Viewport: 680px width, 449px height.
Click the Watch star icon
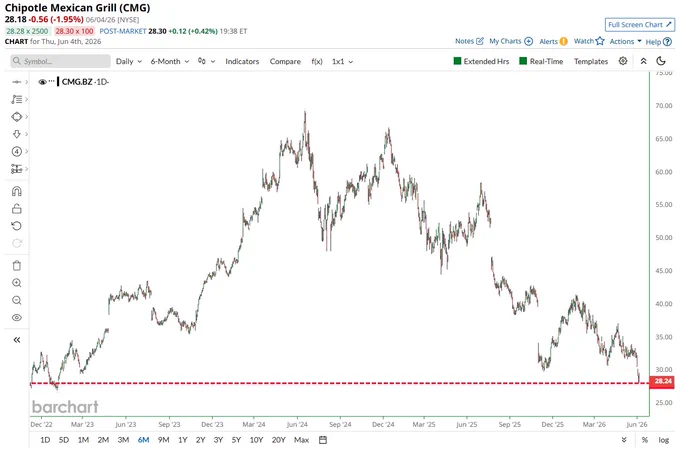[x=600, y=41]
